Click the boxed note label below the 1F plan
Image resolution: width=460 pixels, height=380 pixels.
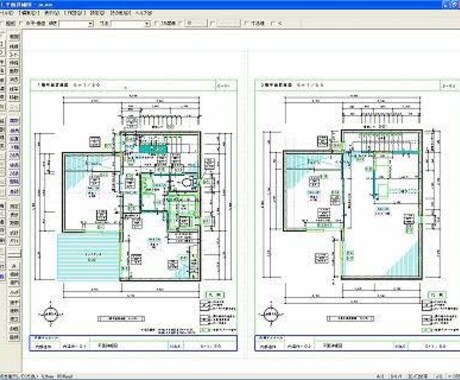coord(121,319)
